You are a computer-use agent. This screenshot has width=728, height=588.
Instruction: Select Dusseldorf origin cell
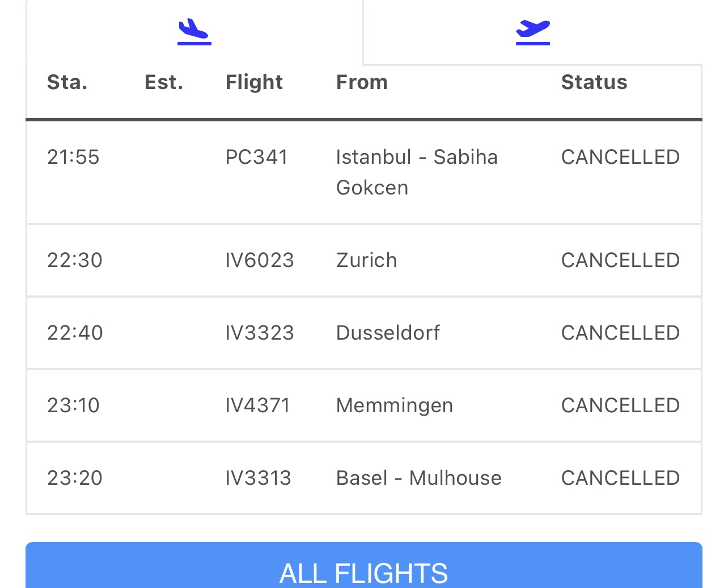[x=388, y=333]
